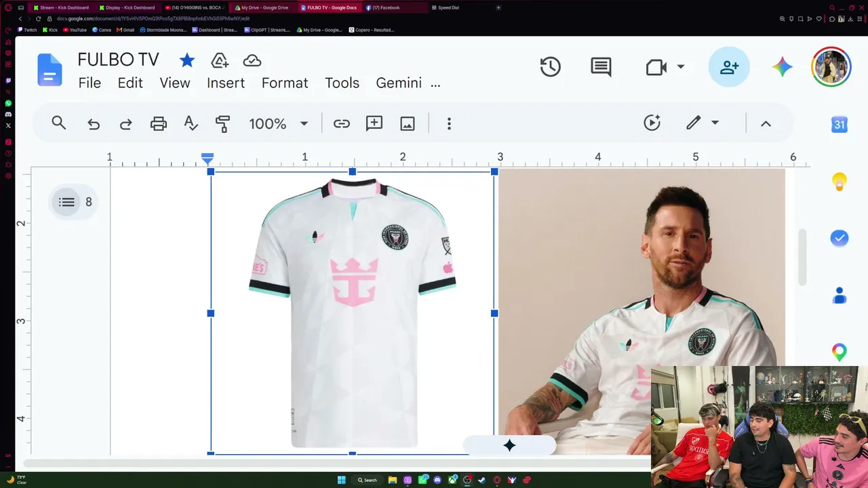
Task: Show all comments panel
Action: point(601,67)
